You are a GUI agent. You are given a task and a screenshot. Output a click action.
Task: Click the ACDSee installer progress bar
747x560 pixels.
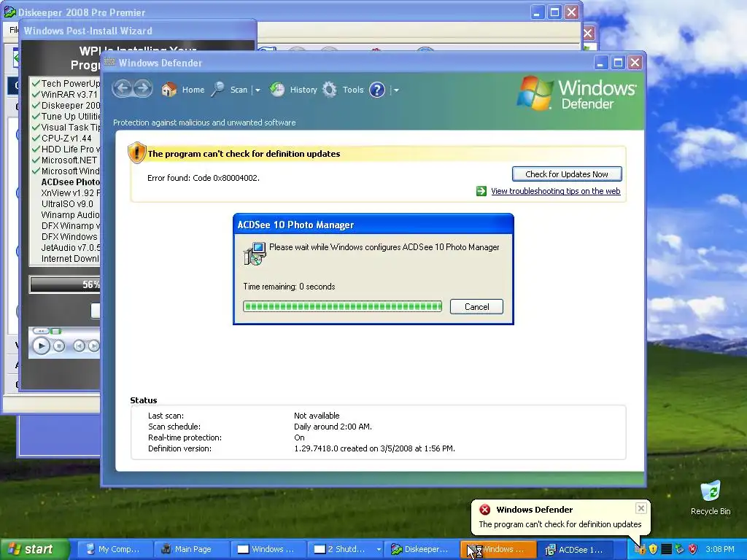343,306
